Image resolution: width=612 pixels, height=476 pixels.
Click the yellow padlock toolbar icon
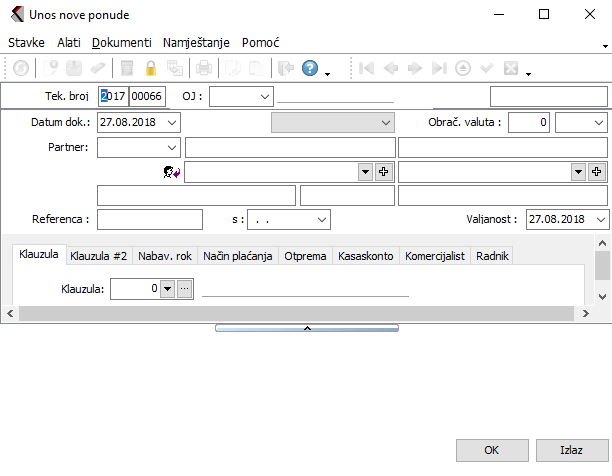152,69
